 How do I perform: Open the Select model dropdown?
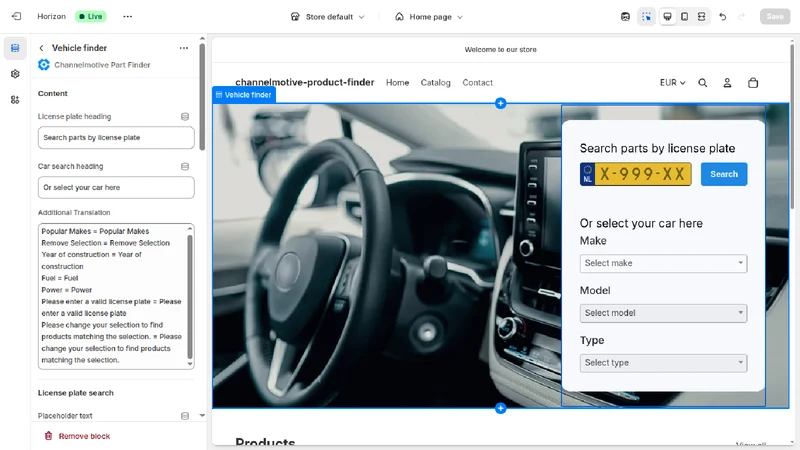(x=663, y=313)
